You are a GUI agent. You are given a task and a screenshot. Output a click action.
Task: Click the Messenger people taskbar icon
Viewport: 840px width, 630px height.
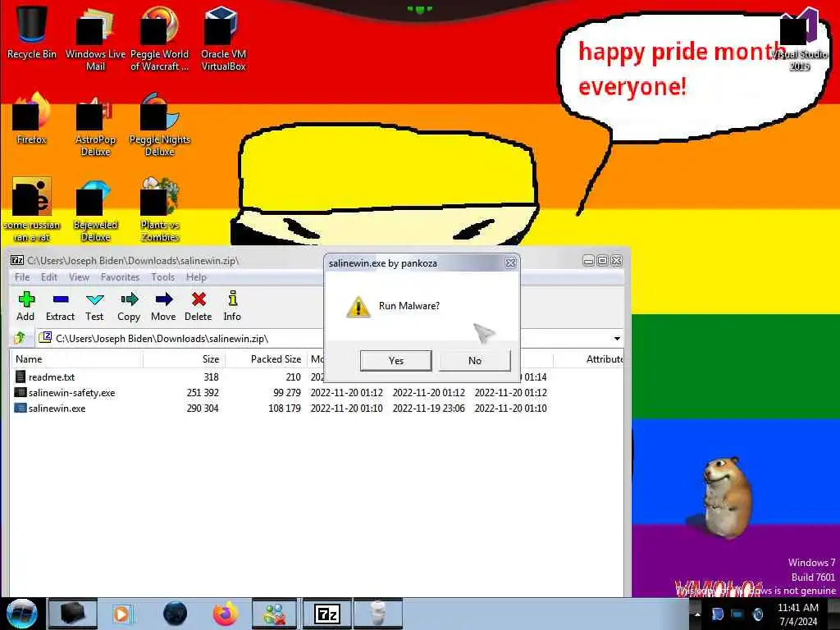point(274,614)
